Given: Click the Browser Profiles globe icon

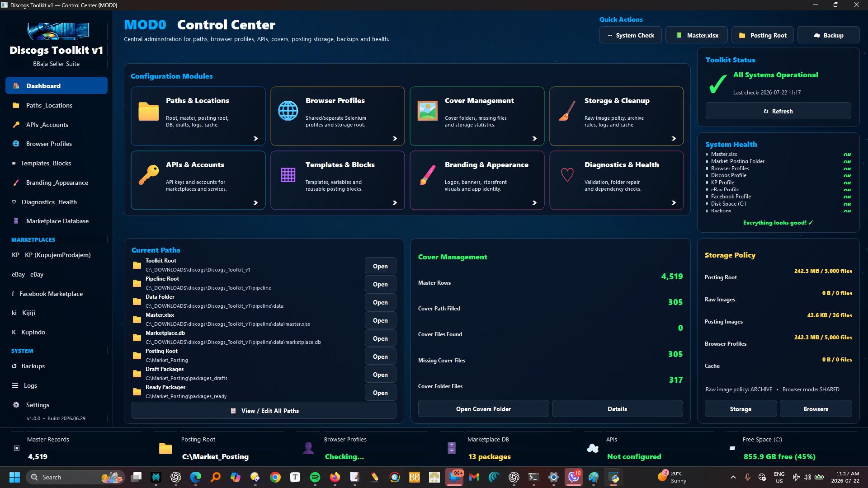Looking at the screenshot, I should pos(288,111).
